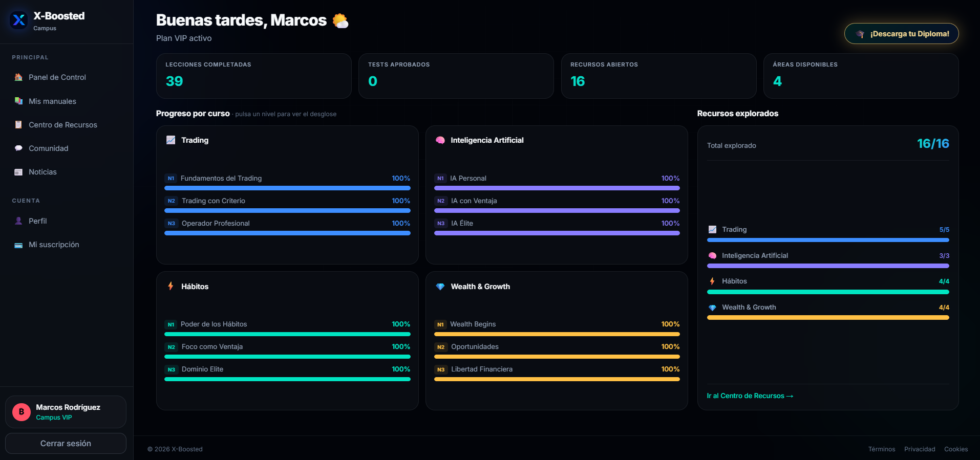The width and height of the screenshot is (980, 460).
Task: Click the Mi suscripción card icon
Action: [18, 245]
